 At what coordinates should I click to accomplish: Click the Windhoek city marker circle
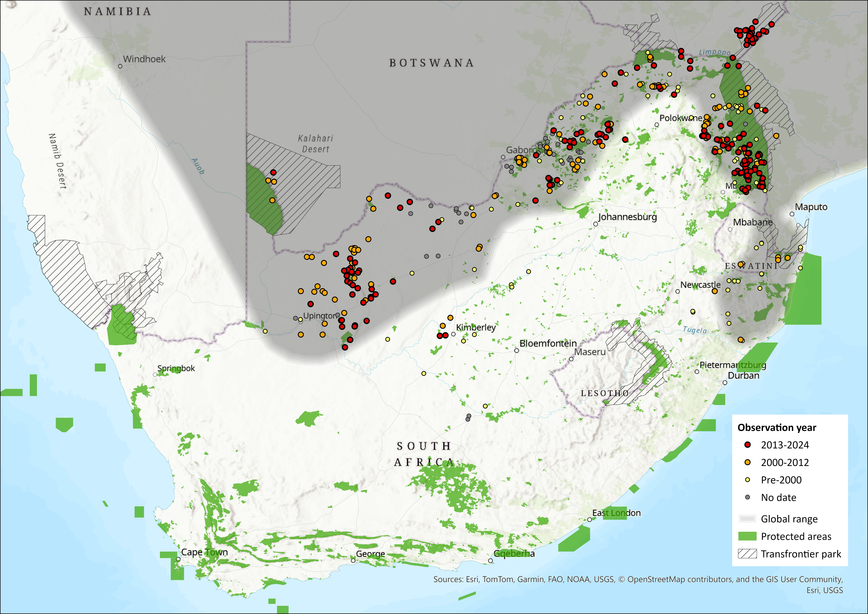pos(120,66)
